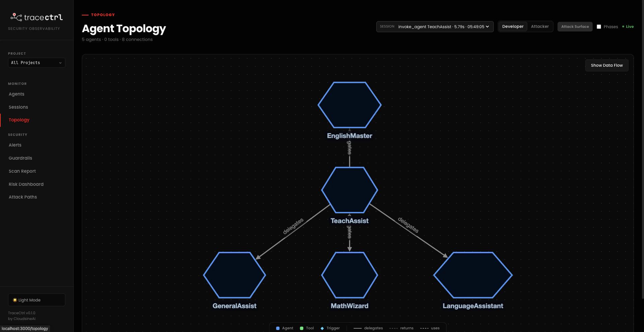644x332 pixels.
Task: Open the Agents page
Action: pos(16,94)
